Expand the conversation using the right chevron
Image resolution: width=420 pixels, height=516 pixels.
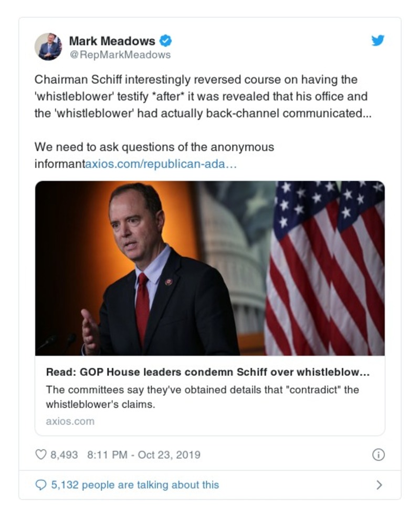(379, 485)
